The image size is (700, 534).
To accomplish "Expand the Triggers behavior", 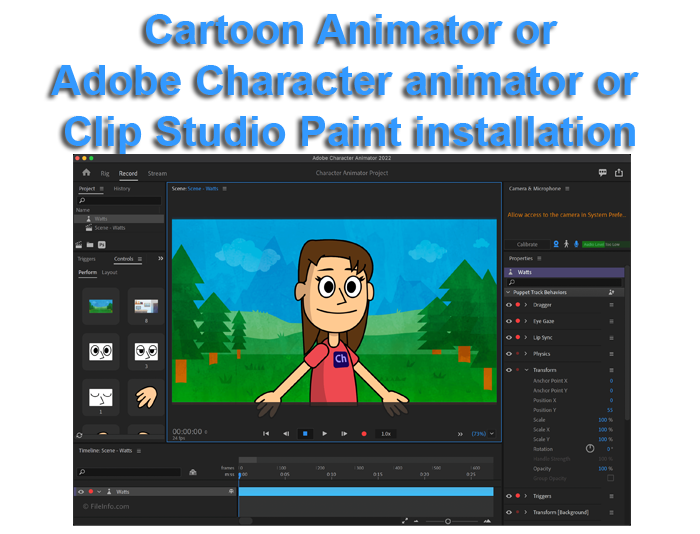I will 526,496.
